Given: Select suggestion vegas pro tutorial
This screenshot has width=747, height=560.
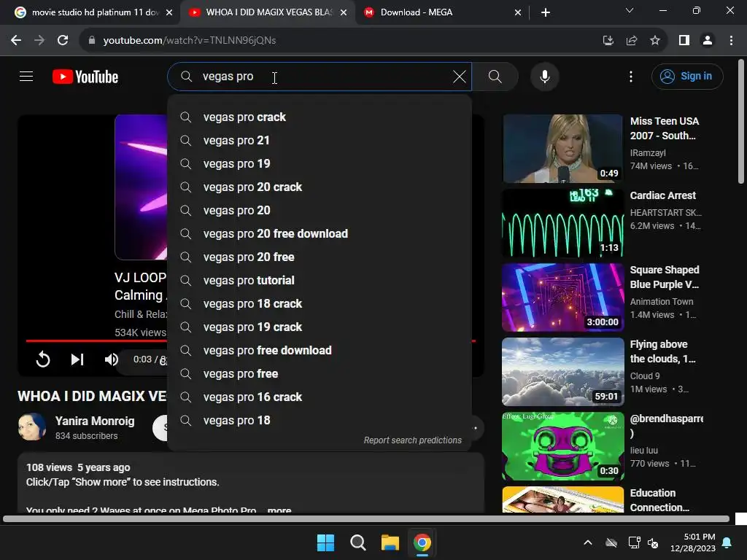Looking at the screenshot, I should coord(320,281).
